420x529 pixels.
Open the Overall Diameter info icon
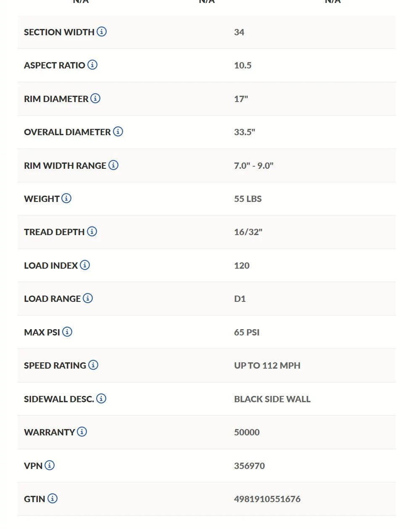(x=118, y=131)
